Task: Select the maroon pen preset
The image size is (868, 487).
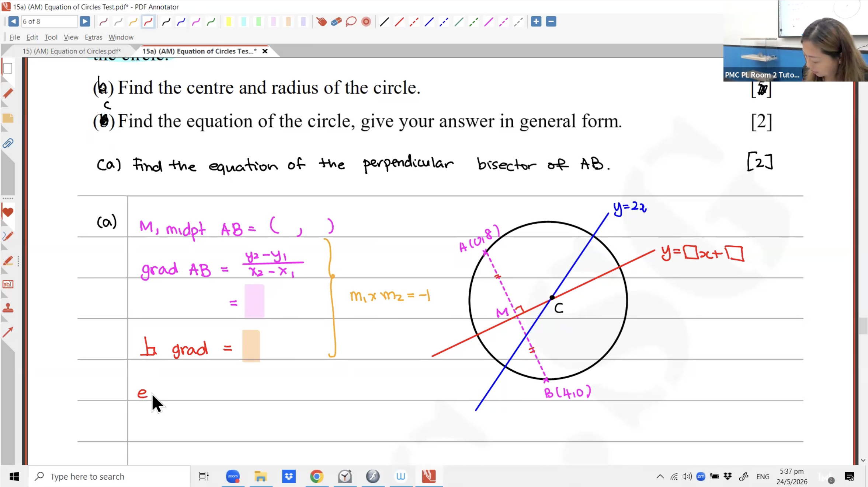Action: tap(103, 22)
